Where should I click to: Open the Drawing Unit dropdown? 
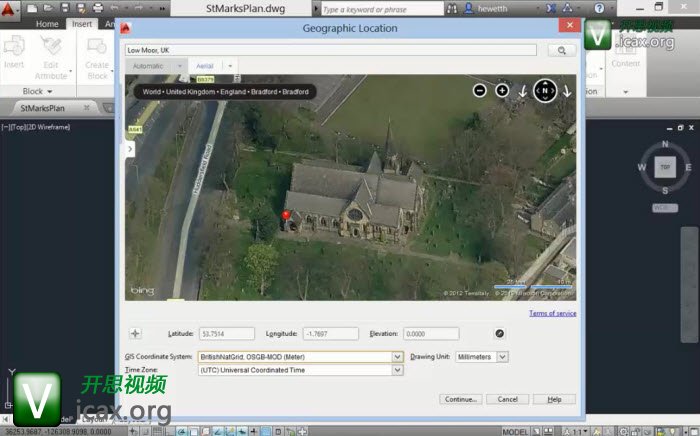502,356
